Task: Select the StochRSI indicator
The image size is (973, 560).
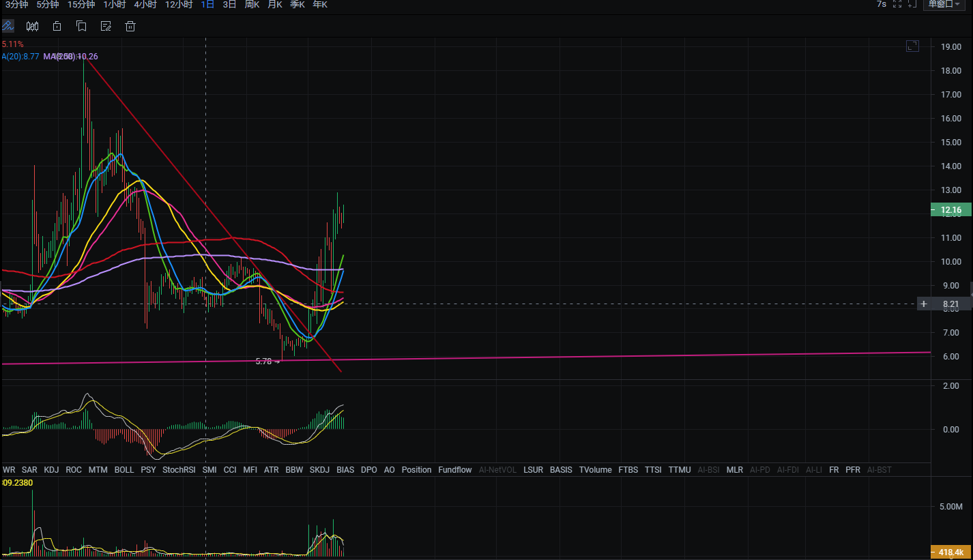Action: (x=179, y=470)
